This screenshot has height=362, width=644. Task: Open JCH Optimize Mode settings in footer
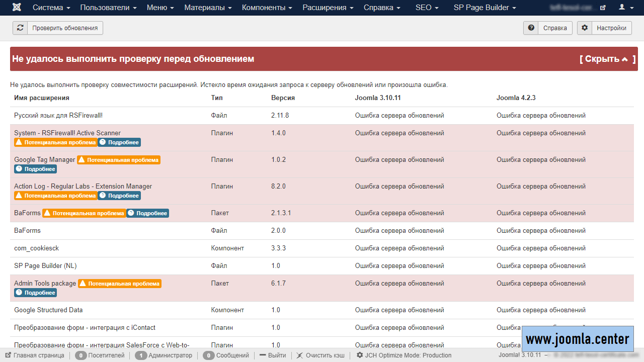(x=404, y=355)
